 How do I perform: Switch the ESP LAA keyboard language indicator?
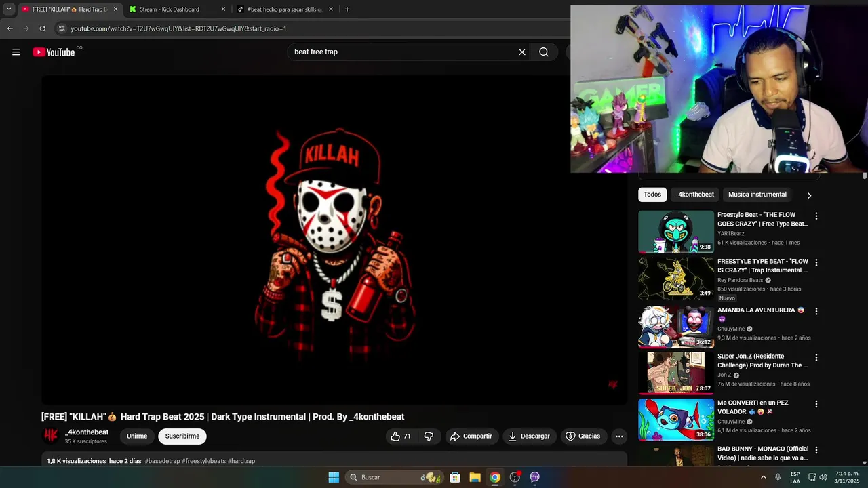click(795, 477)
